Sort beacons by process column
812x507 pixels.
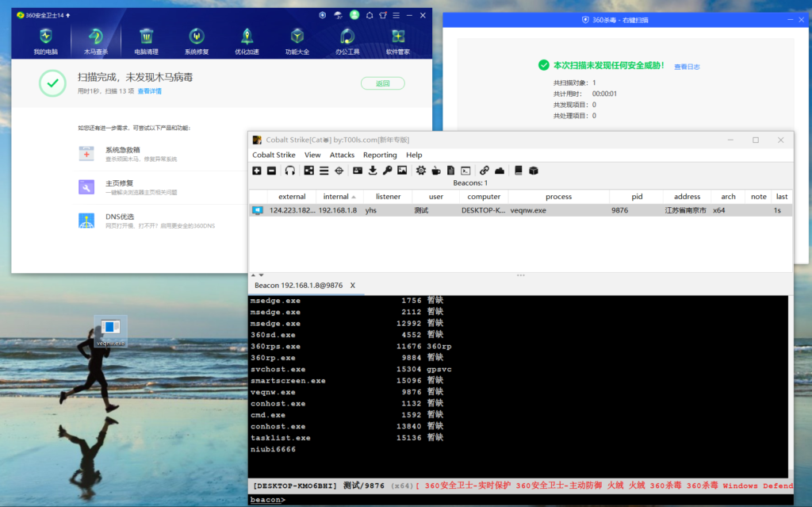[559, 197]
